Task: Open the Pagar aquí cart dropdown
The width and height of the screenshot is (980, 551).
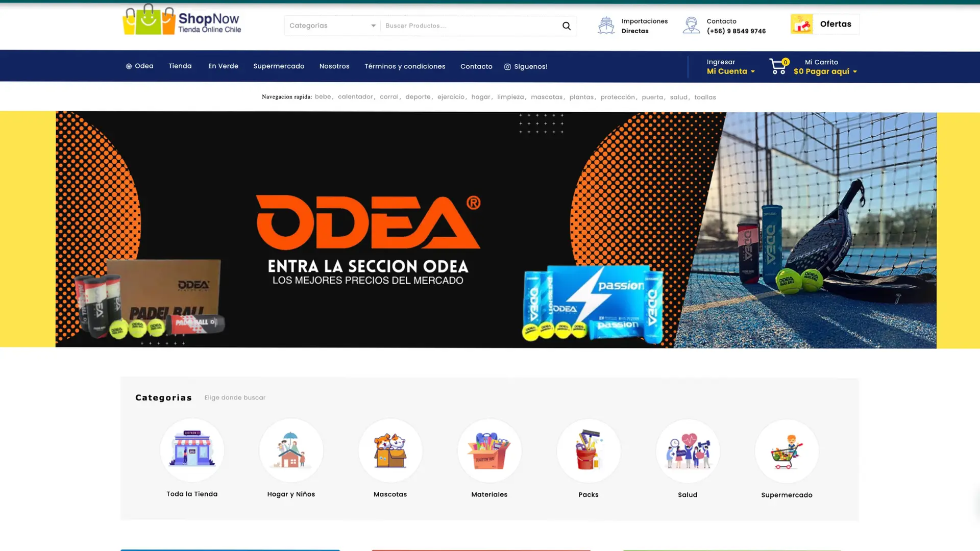Action: pos(825,71)
